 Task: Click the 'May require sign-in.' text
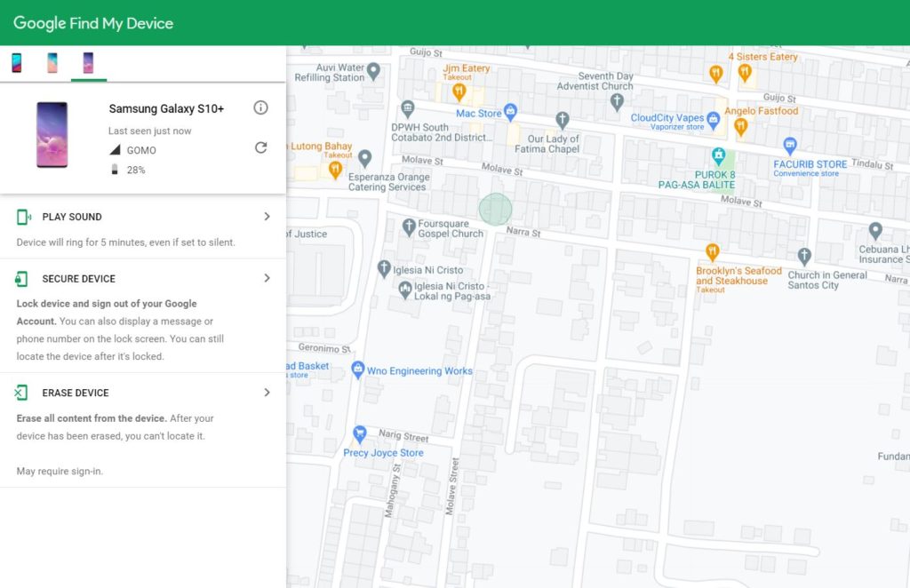(60, 472)
